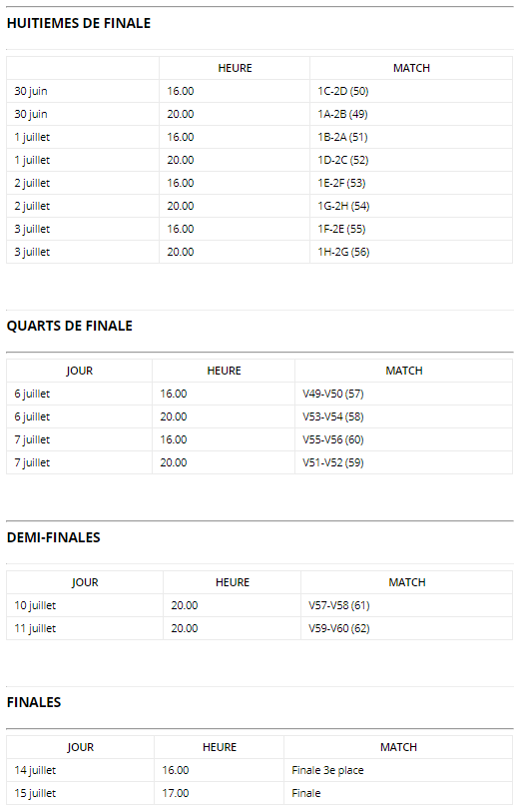Click the V59-V60 (62) semi-final cell
This screenshot has height=812, width=522.
(x=406, y=628)
